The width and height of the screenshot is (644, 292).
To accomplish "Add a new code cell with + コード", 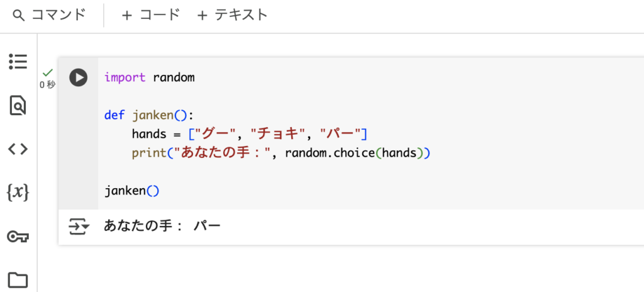I will (x=151, y=15).
